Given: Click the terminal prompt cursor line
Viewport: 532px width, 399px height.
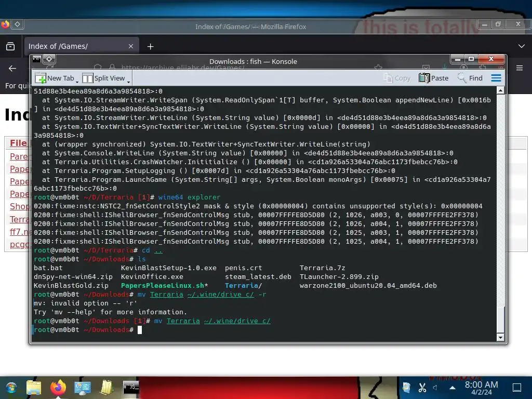Looking at the screenshot, I should click(264, 330).
